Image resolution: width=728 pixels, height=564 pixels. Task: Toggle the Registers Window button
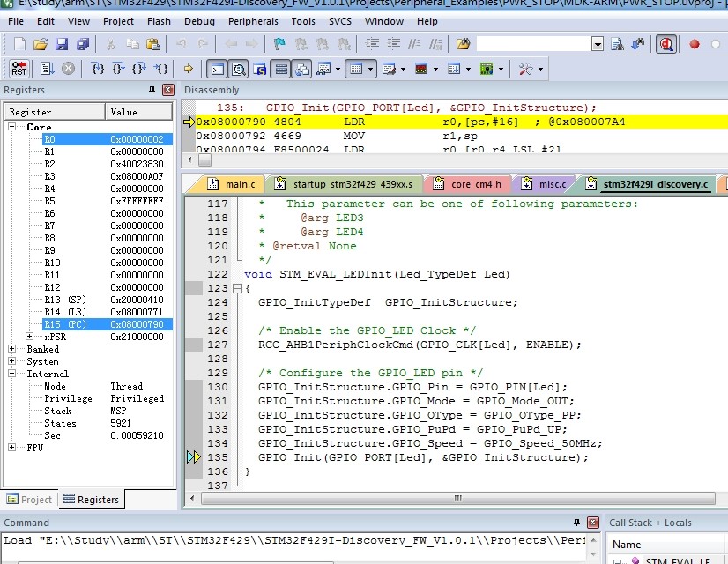281,69
